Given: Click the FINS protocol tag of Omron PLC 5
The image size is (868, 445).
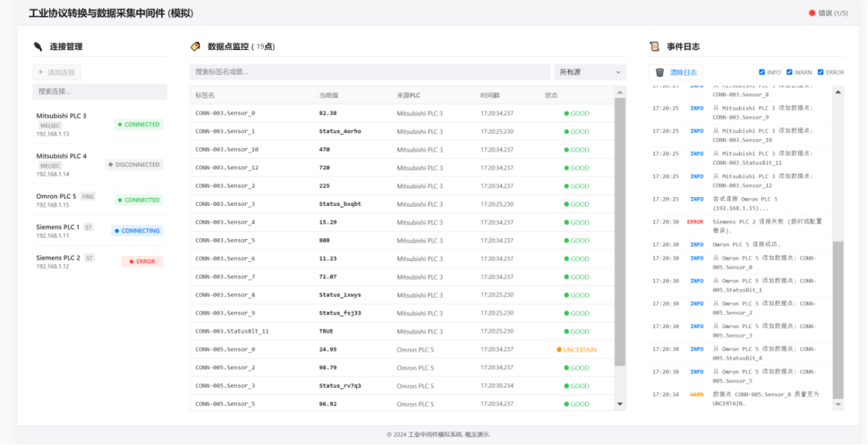Looking at the screenshot, I should [x=88, y=196].
